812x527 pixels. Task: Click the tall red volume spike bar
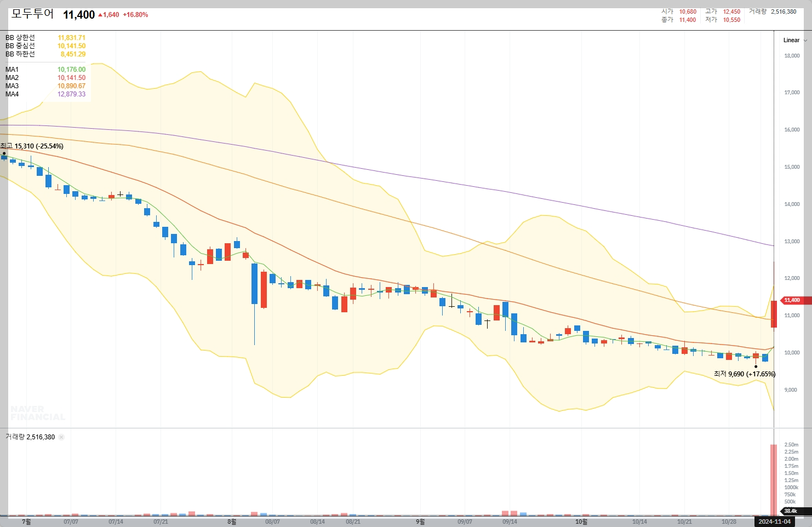[774, 480]
